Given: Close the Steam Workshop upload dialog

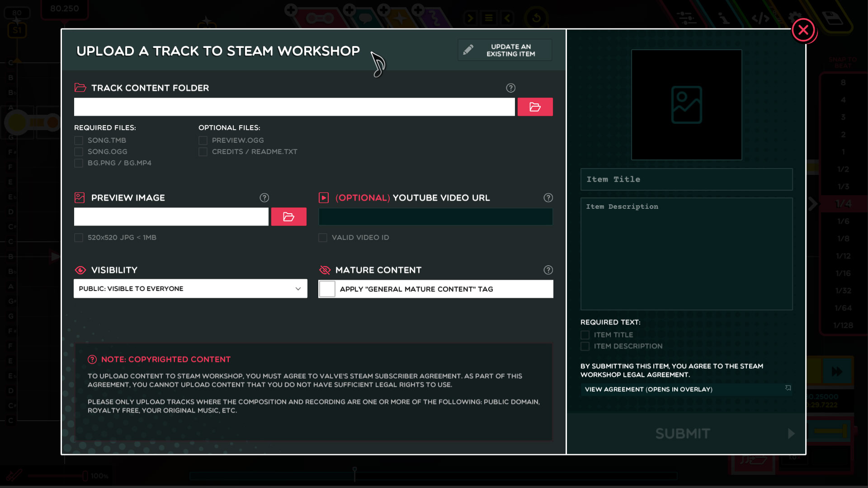Looking at the screenshot, I should tap(803, 30).
